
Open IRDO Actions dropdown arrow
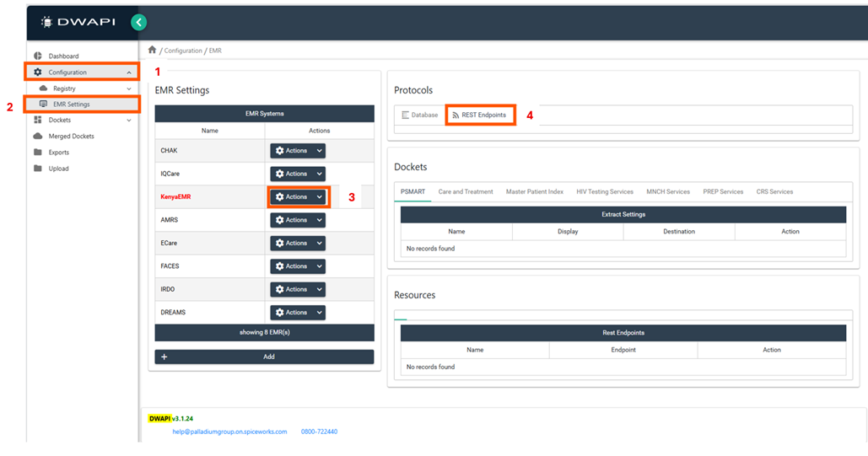[320, 289]
